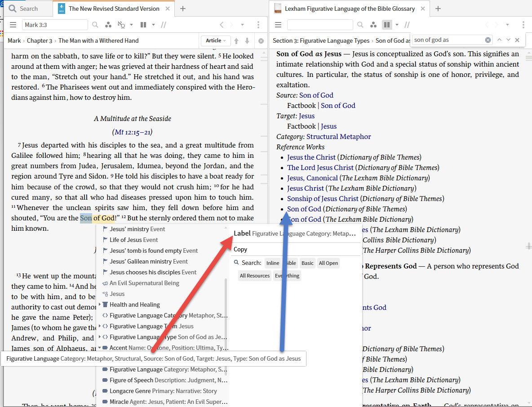Open the NRSV panel hamburger menu

[13, 25]
